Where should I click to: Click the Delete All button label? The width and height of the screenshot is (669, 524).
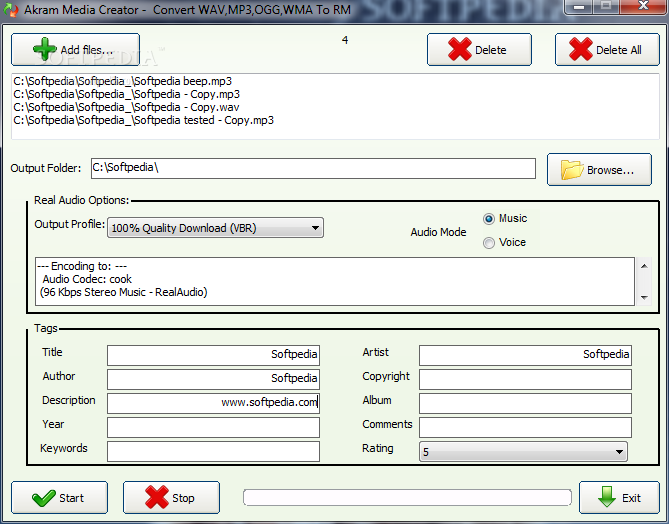tap(619, 50)
